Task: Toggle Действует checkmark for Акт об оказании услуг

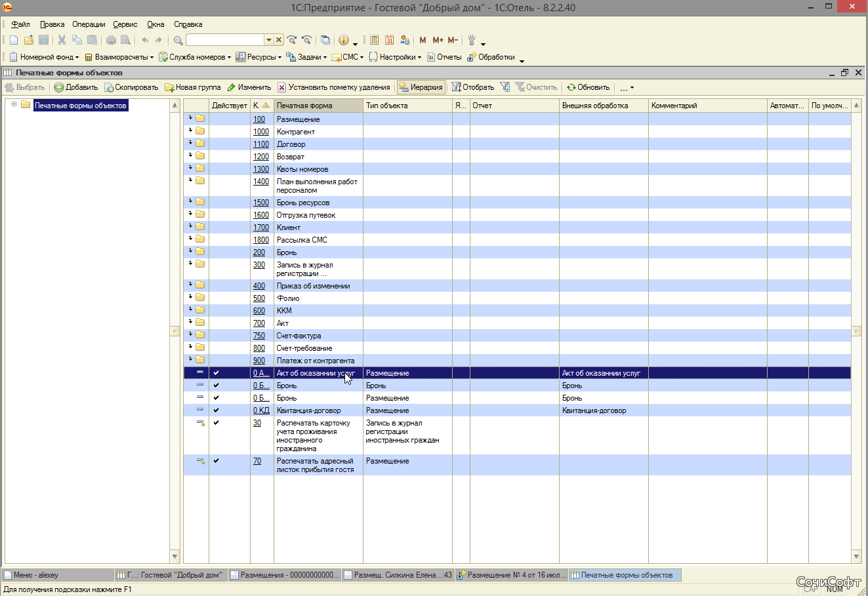Action: coord(216,372)
